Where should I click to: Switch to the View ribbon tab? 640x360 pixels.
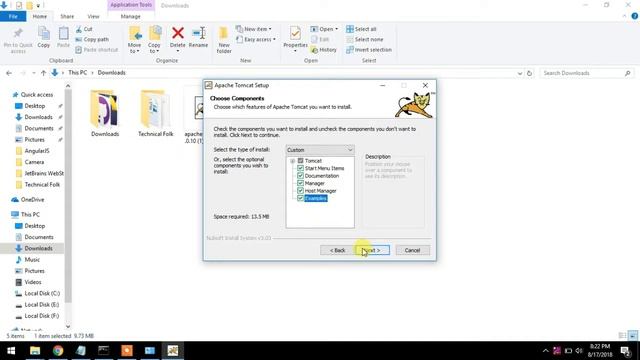tap(93, 16)
